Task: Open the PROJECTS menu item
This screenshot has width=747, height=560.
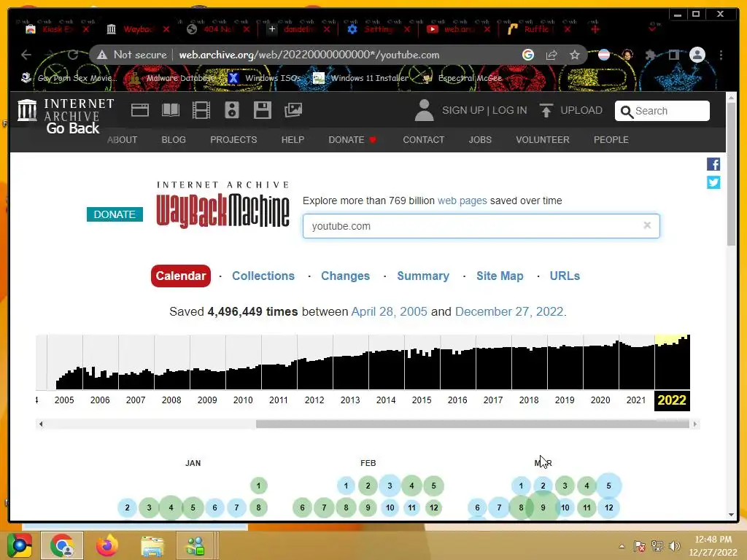Action: tap(233, 139)
